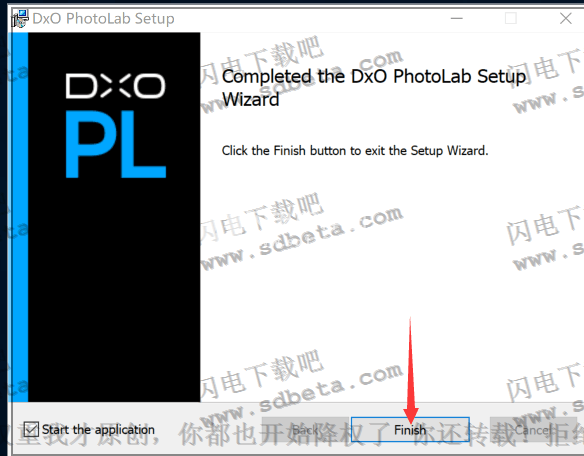Screen dimensions: 584x456
Task: Click the installer icon in the title bar
Action: tap(19, 19)
